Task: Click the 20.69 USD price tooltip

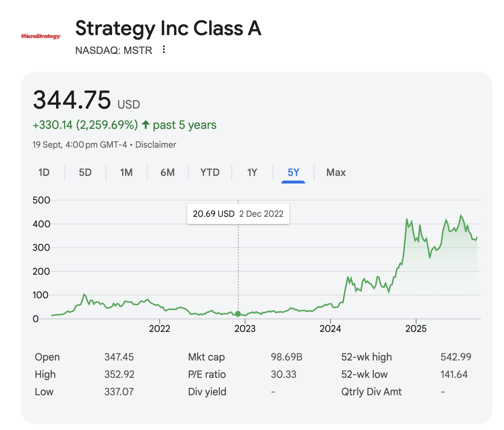Action: 238,214
